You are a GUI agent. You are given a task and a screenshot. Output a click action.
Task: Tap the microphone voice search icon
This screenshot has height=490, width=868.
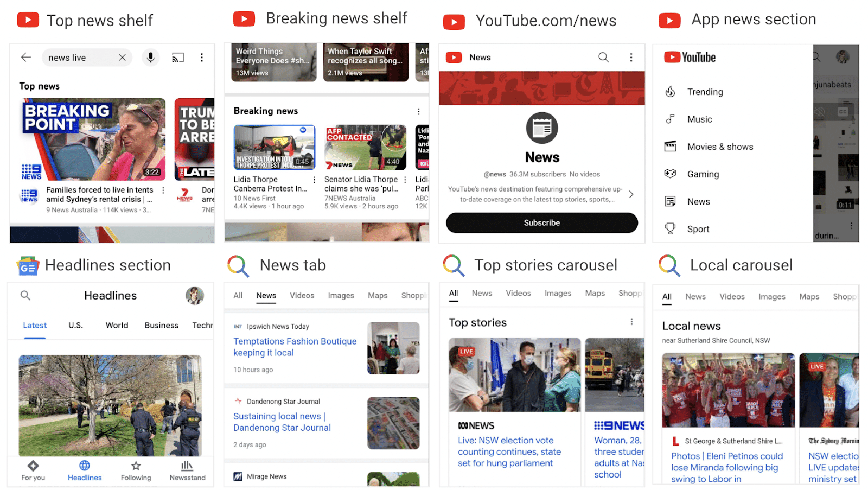[x=151, y=58]
